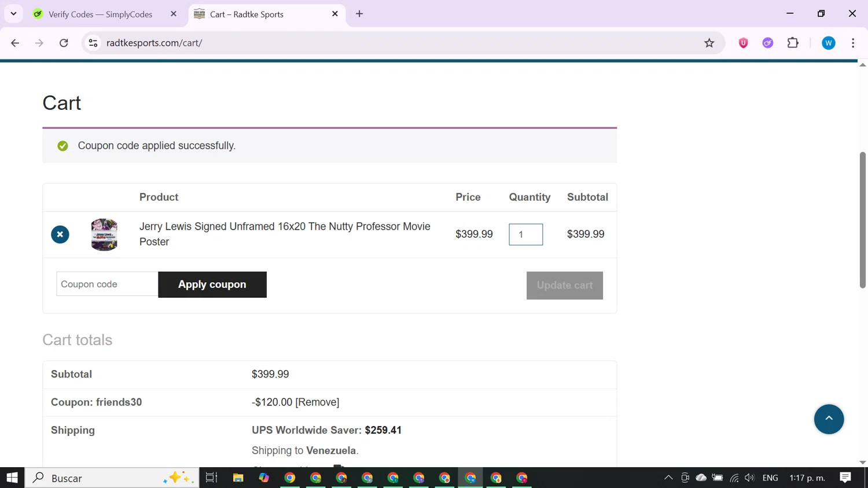
Task: Click the page vertical scrollbar thumb
Action: [x=863, y=220]
